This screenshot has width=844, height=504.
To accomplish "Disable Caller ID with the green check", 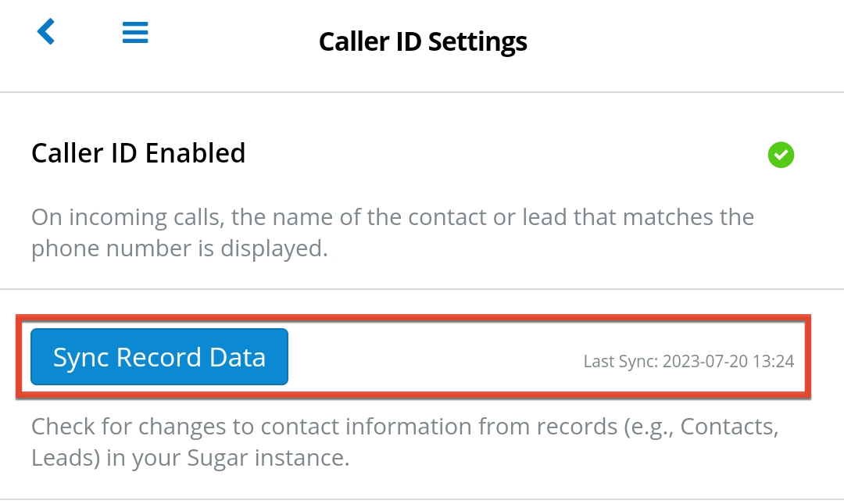I will coord(781,155).
